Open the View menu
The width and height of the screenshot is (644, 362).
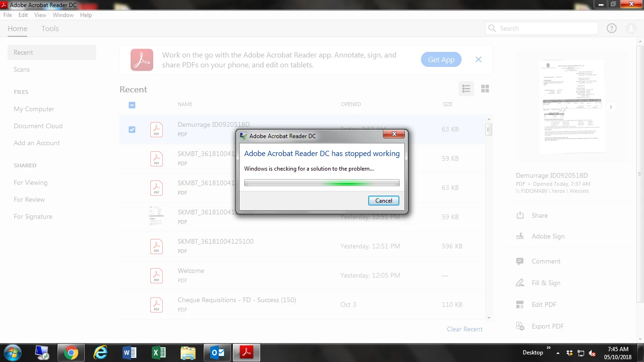40,15
